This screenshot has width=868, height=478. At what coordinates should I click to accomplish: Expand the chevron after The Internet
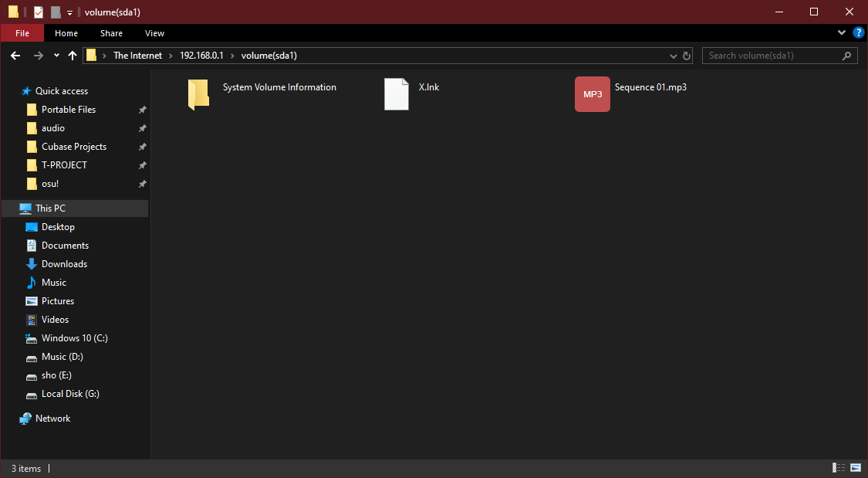click(171, 56)
